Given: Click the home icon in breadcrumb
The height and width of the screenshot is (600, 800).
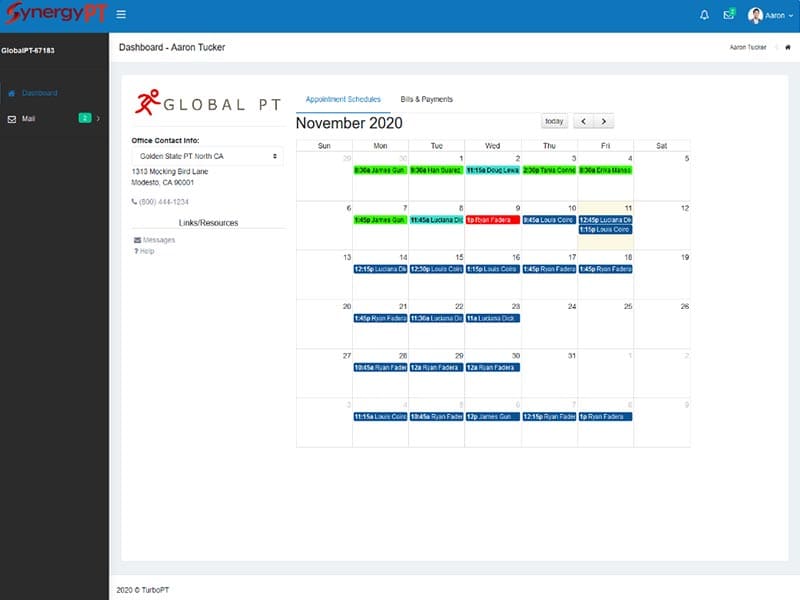Looking at the screenshot, I should pyautogui.click(x=787, y=47).
